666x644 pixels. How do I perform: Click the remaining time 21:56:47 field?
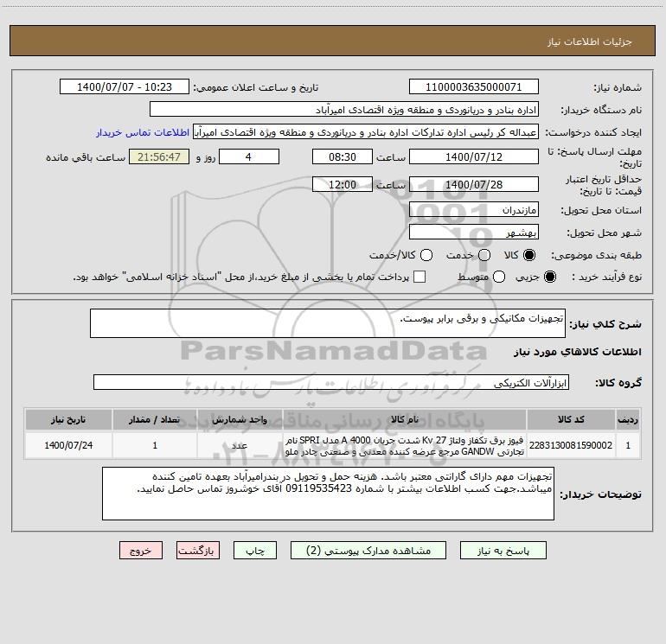point(159,156)
